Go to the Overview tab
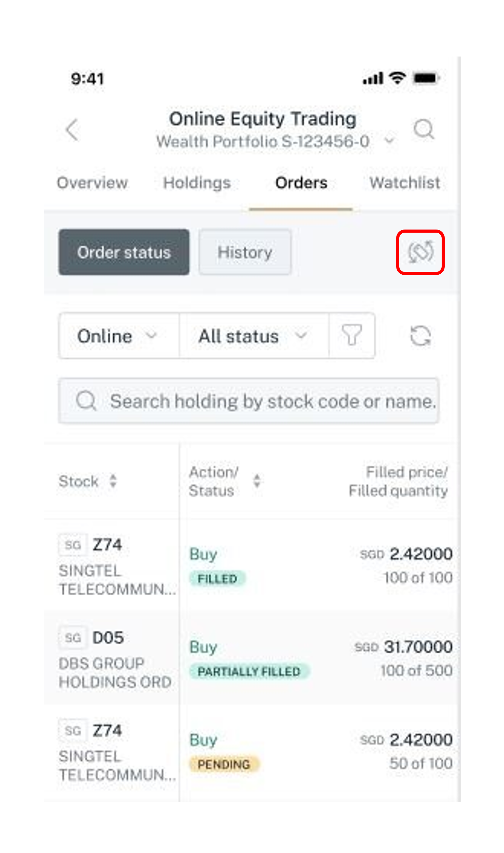Image resolution: width=504 pixels, height=853 pixels. point(92,183)
